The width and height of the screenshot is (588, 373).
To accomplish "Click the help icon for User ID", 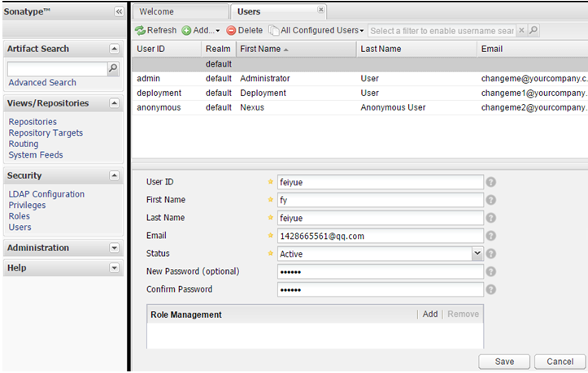I will click(491, 182).
